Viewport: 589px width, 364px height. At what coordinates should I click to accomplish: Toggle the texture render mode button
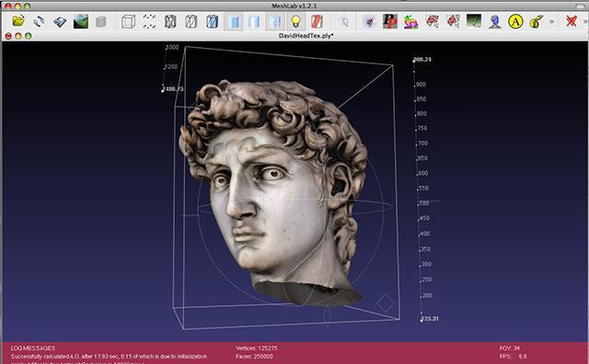point(275,21)
